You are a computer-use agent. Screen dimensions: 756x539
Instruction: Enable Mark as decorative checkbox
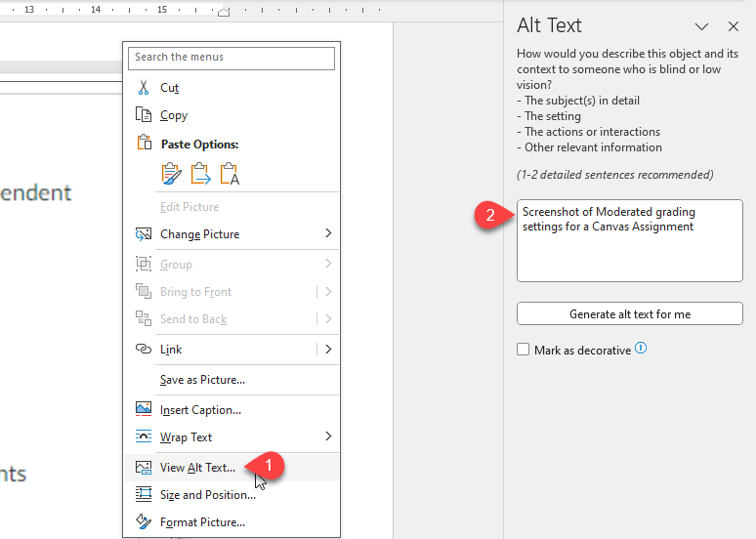click(x=524, y=350)
